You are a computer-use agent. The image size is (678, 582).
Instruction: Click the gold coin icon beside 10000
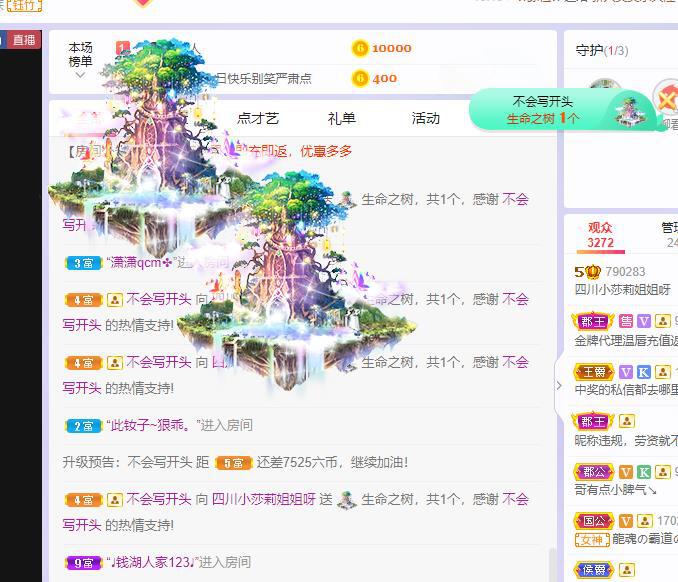click(x=360, y=48)
